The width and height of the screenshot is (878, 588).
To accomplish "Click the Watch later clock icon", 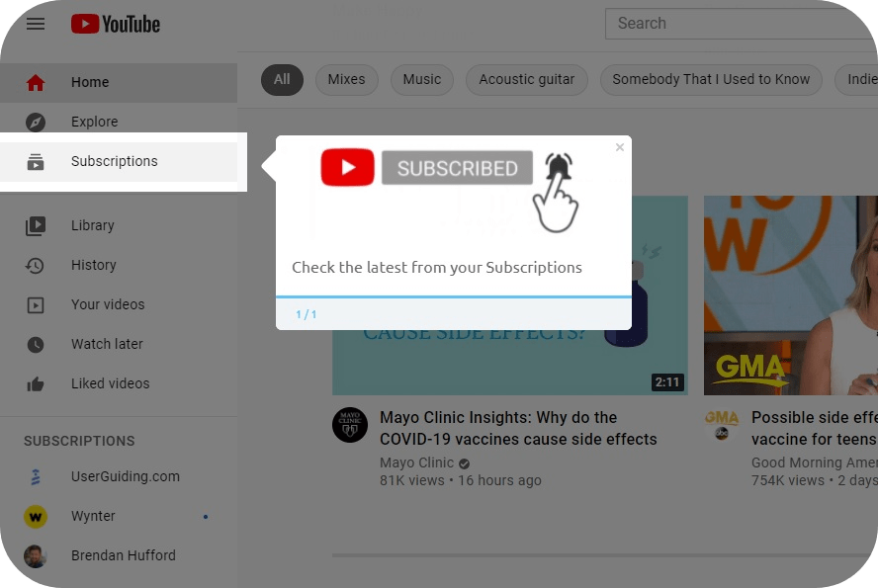I will click(x=36, y=344).
